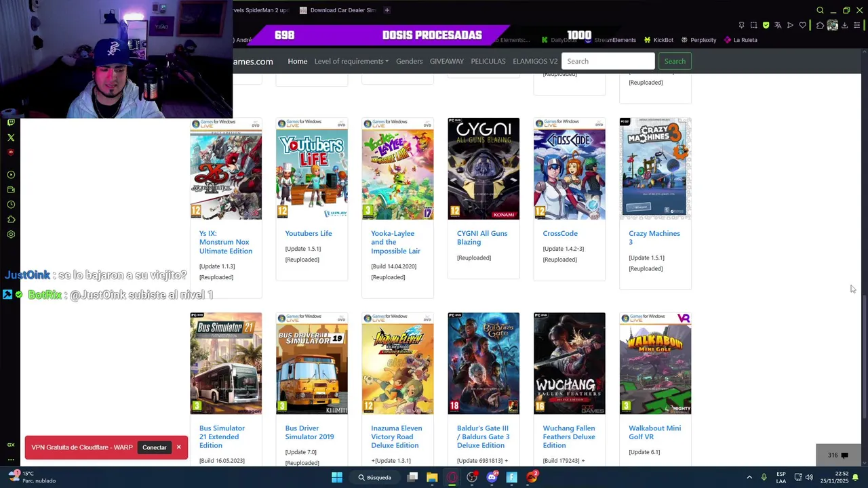Click Walkabout Mini Golf VR title link

[x=654, y=432]
